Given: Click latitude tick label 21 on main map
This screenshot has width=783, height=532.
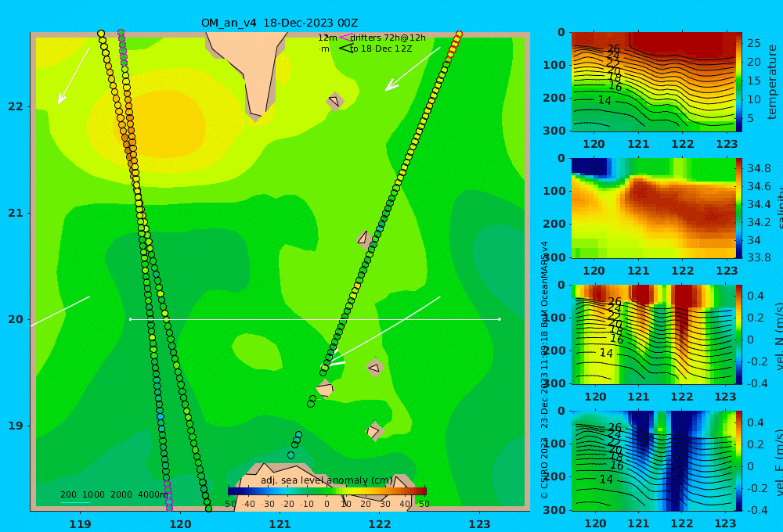Looking at the screenshot, I should (16, 213).
